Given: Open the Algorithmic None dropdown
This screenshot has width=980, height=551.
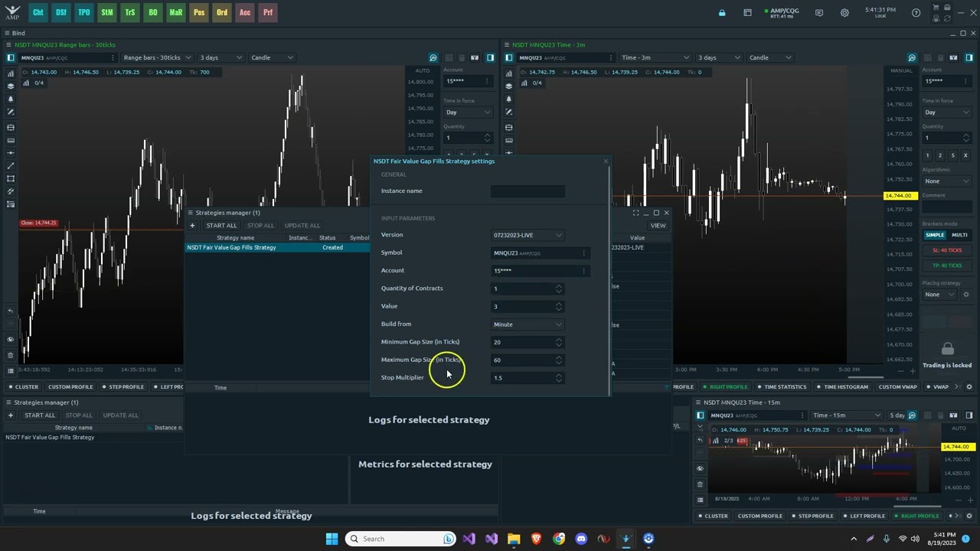Looking at the screenshot, I should [947, 181].
